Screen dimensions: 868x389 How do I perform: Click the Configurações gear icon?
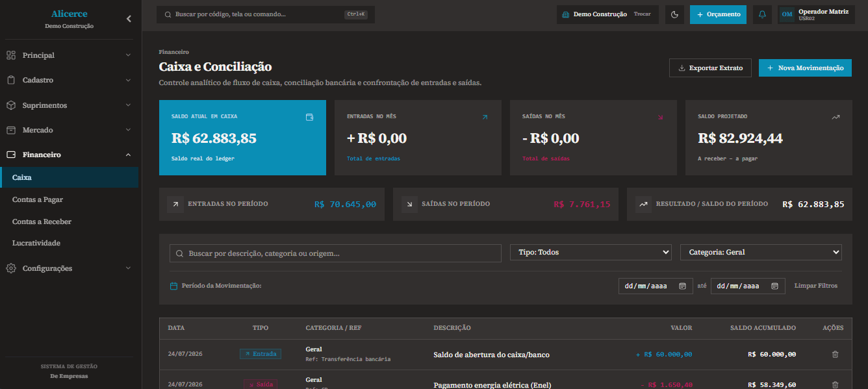(x=10, y=268)
